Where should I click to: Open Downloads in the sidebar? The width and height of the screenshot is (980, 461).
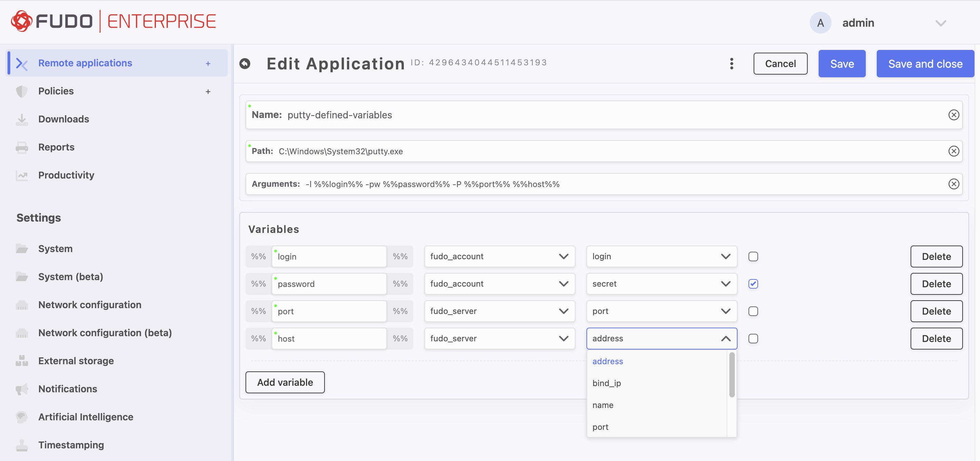(x=64, y=119)
